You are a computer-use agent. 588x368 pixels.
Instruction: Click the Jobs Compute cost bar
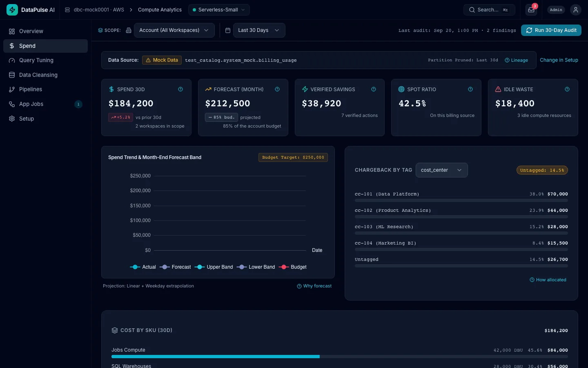340,357
